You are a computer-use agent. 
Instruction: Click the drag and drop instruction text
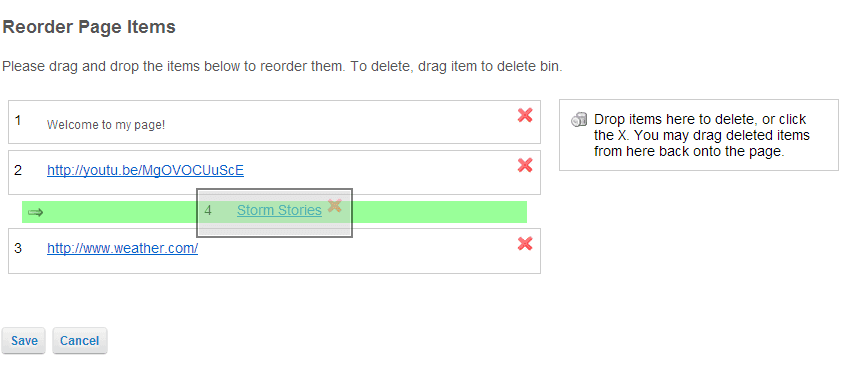tap(282, 67)
